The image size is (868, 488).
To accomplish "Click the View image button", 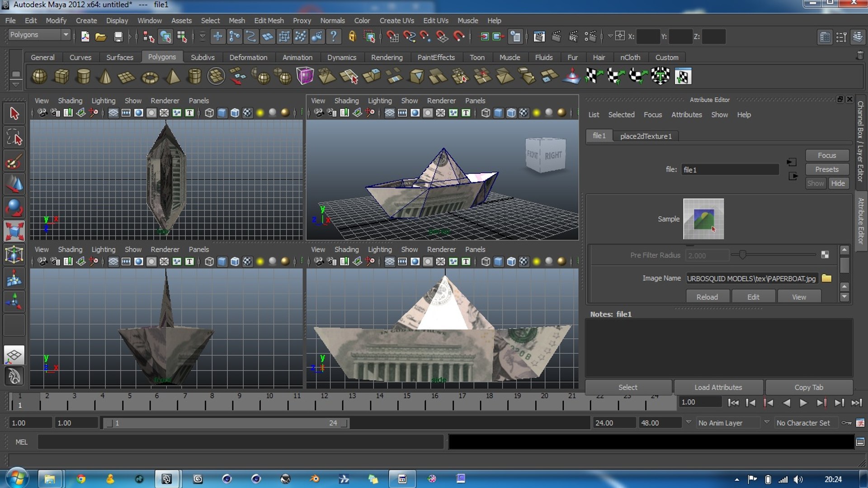I will point(799,297).
